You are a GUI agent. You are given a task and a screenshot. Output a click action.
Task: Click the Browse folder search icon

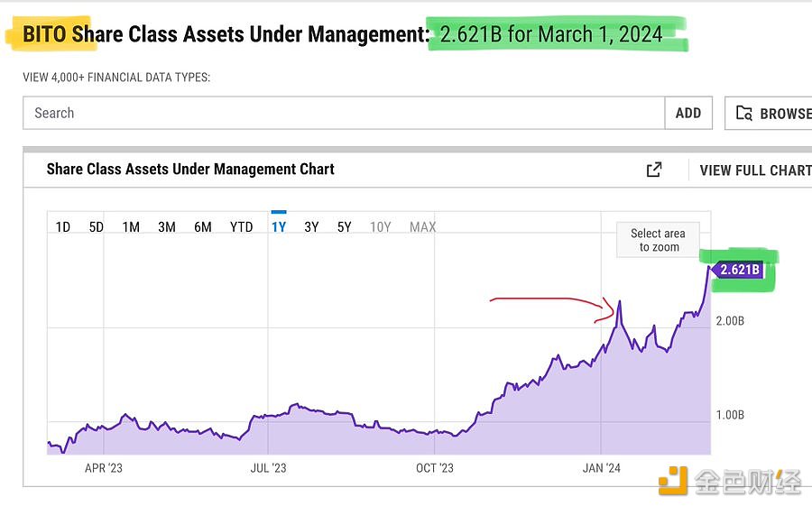tap(744, 113)
